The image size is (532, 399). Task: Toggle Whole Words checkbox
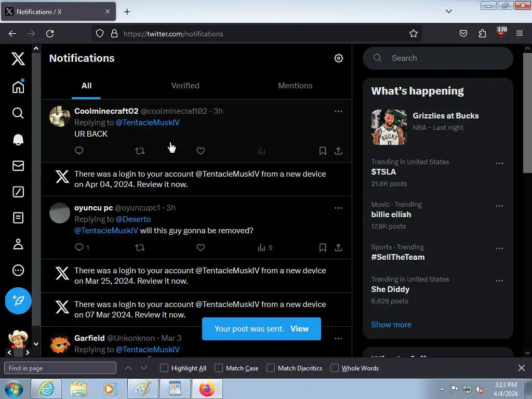335,368
